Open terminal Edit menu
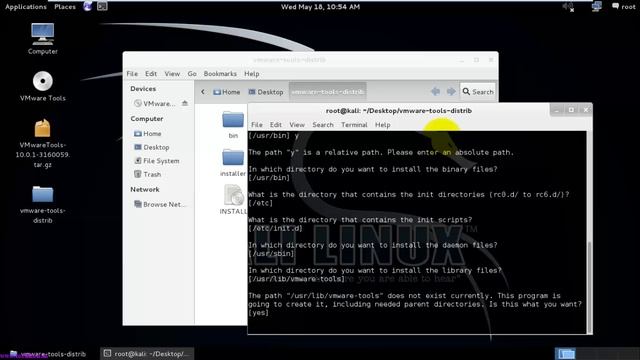This screenshot has width=640, height=360. [x=276, y=124]
